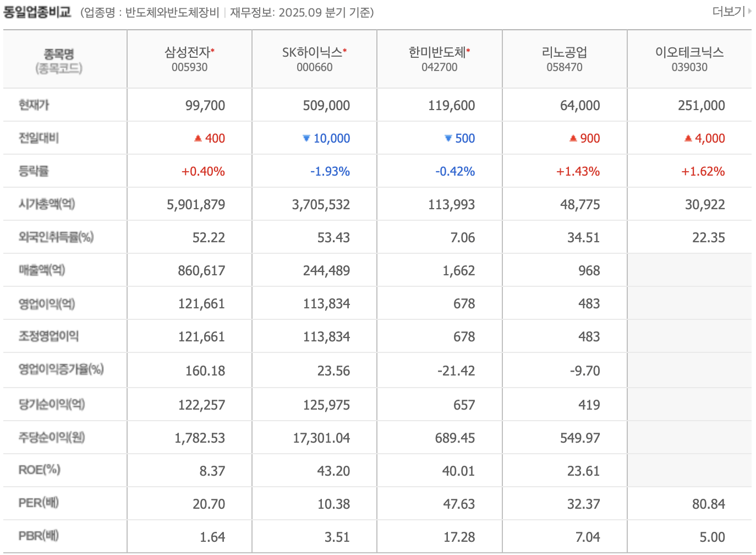Select the 주당순이익(원) row label
Viewport: 756px width, 555px height.
click(x=52, y=437)
